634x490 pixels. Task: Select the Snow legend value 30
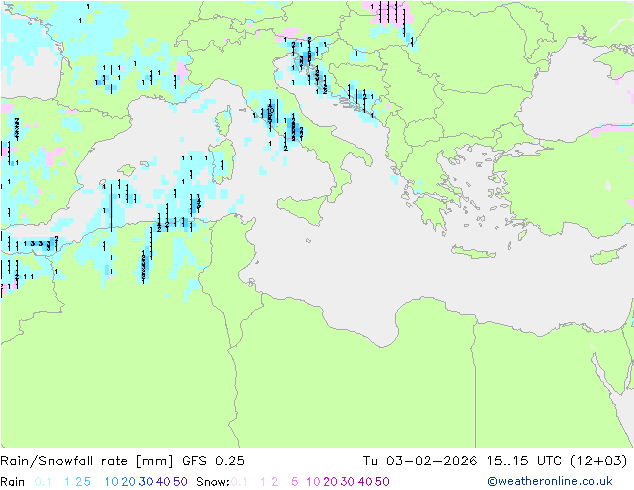point(348,482)
